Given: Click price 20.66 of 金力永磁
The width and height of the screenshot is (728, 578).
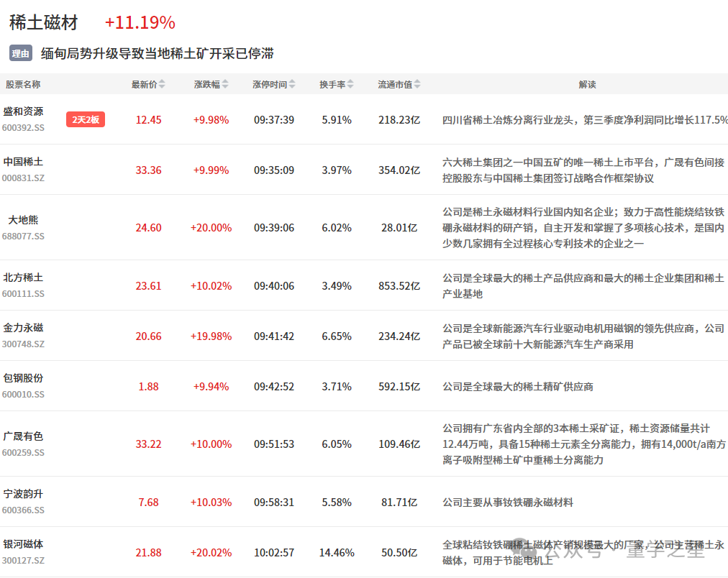Looking at the screenshot, I should tap(149, 336).
